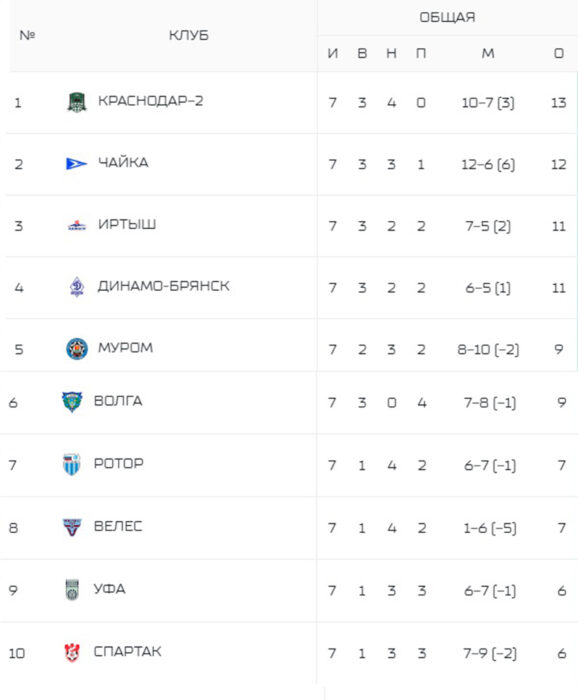578x700 pixels.
Task: Open the ДИНАМО-БРЯНСК team link
Action: pyautogui.click(x=163, y=286)
